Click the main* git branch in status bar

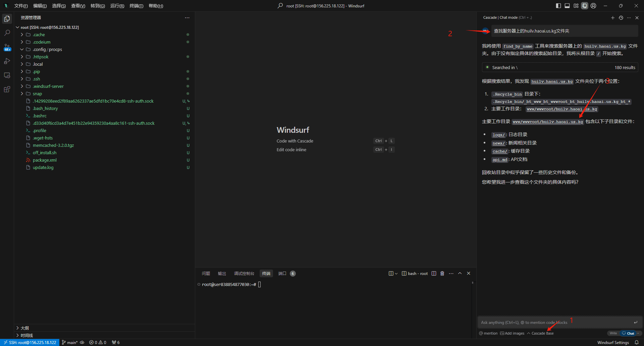tap(70, 342)
